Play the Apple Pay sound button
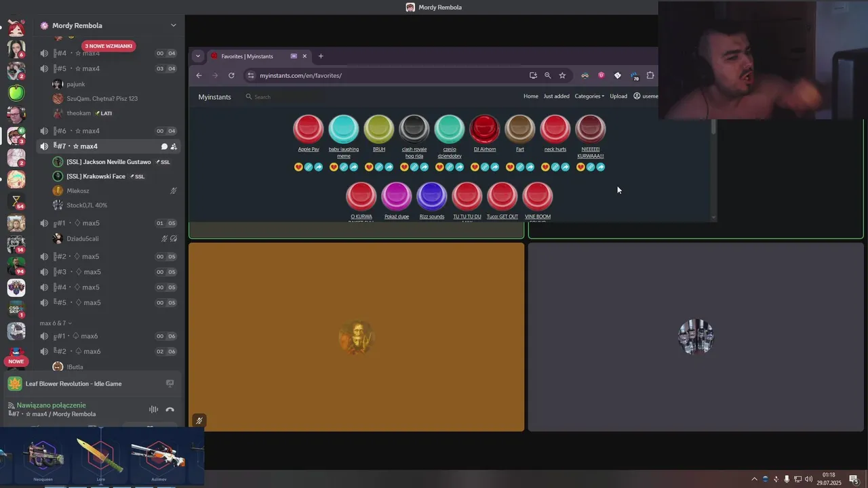The width and height of the screenshot is (868, 488). tap(309, 129)
